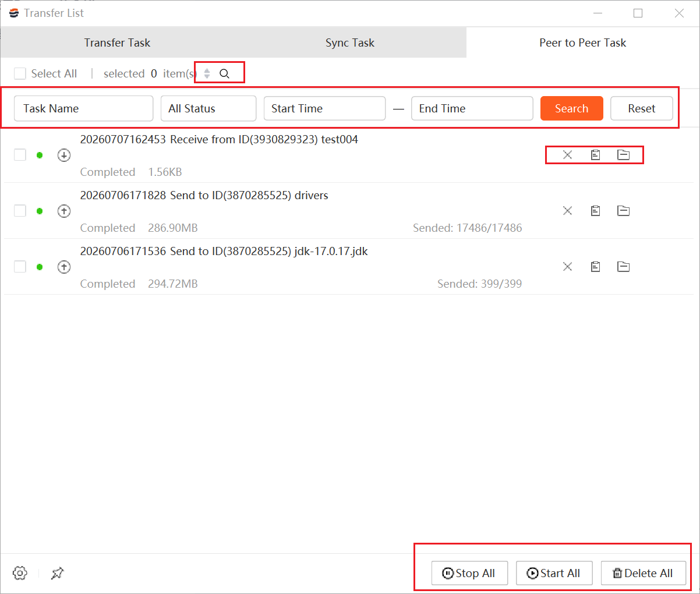Click the Completed status of test004 task
Image resolution: width=700 pixels, height=594 pixels.
108,172
